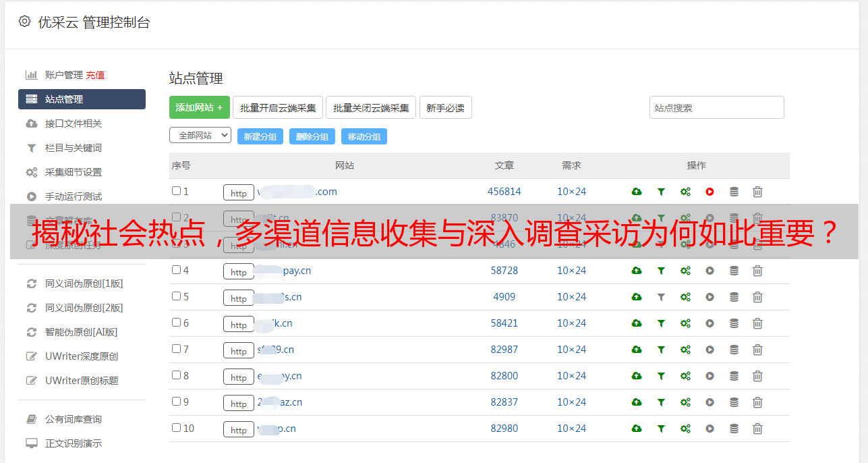Click play icon in row 5
This screenshot has height=463, width=868.
[x=710, y=297]
